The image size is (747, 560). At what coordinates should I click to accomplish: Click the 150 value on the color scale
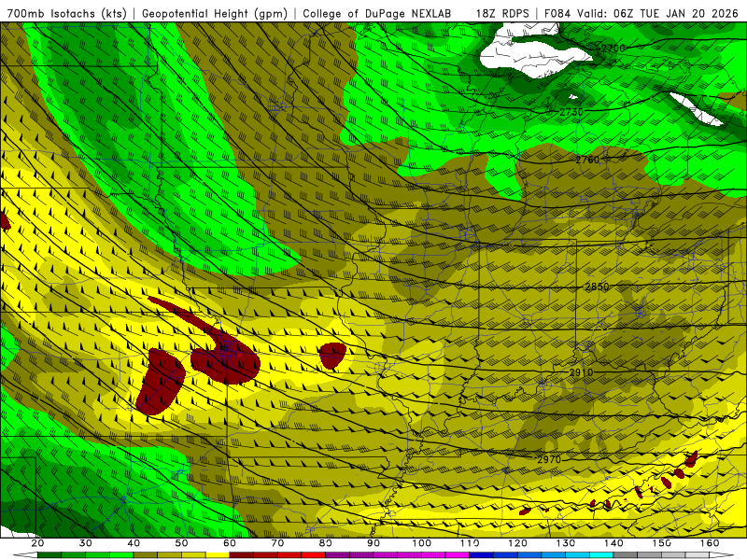662,543
